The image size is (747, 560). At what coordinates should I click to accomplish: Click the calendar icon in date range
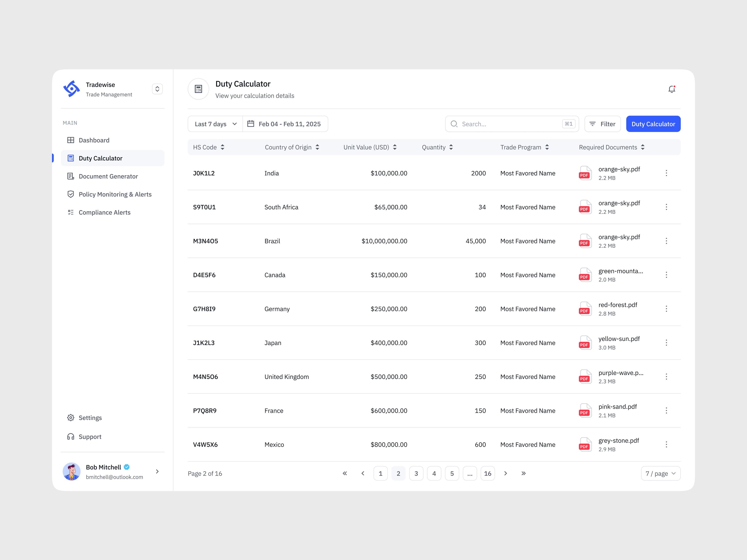tap(251, 124)
